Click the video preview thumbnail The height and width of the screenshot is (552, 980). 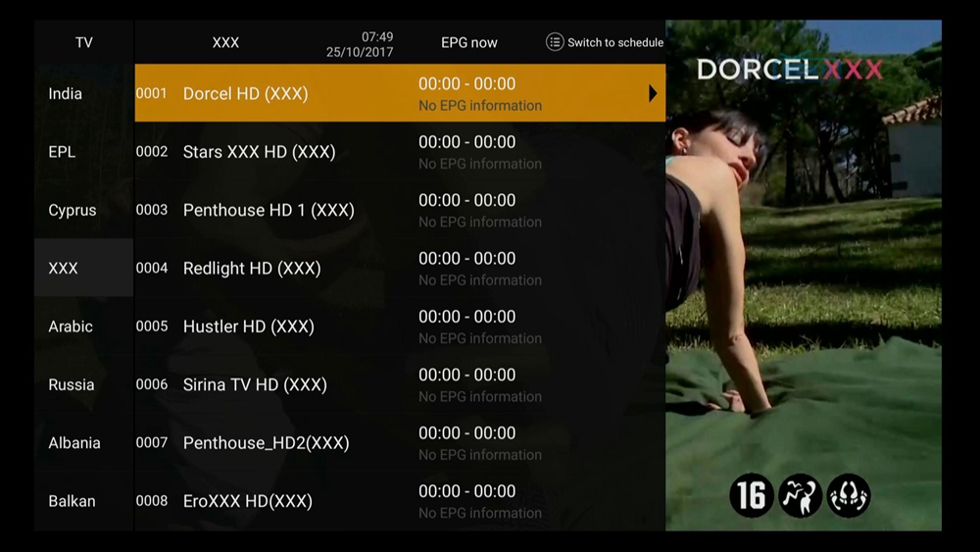coord(804,276)
